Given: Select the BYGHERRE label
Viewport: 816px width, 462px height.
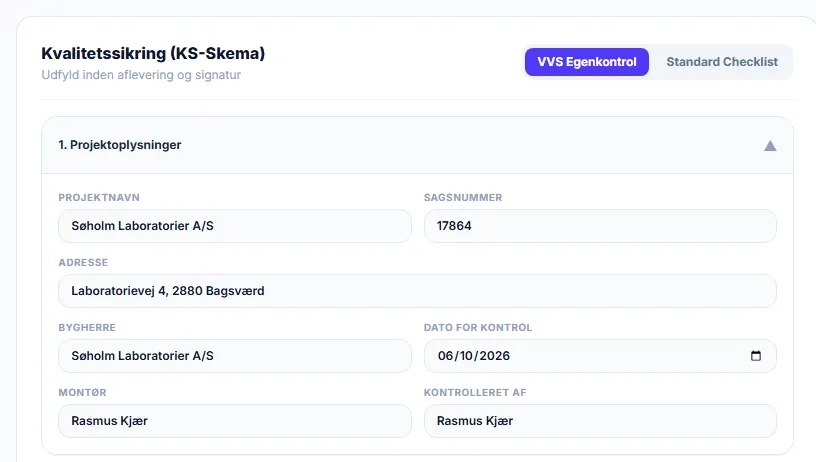Looking at the screenshot, I should click(x=87, y=328).
